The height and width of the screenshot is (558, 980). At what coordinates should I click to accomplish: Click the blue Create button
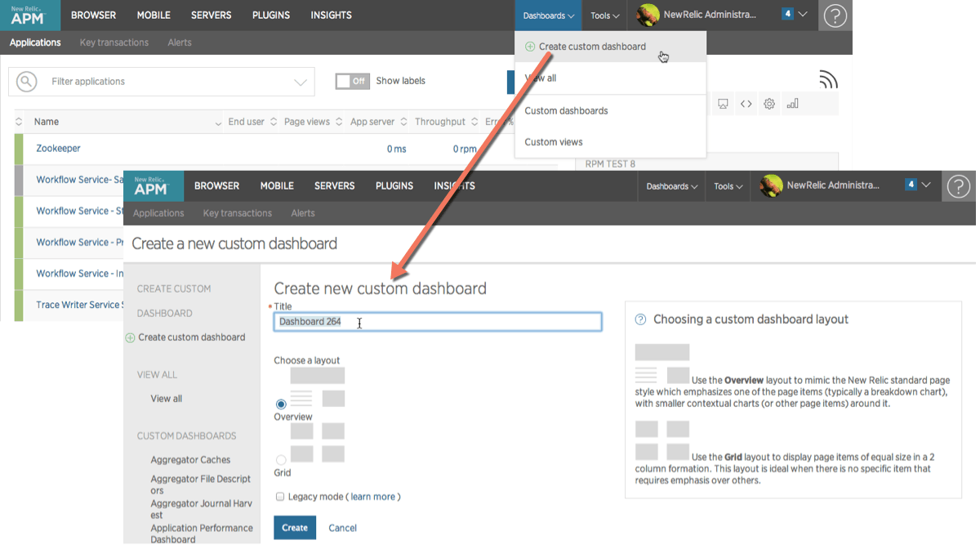click(x=295, y=528)
